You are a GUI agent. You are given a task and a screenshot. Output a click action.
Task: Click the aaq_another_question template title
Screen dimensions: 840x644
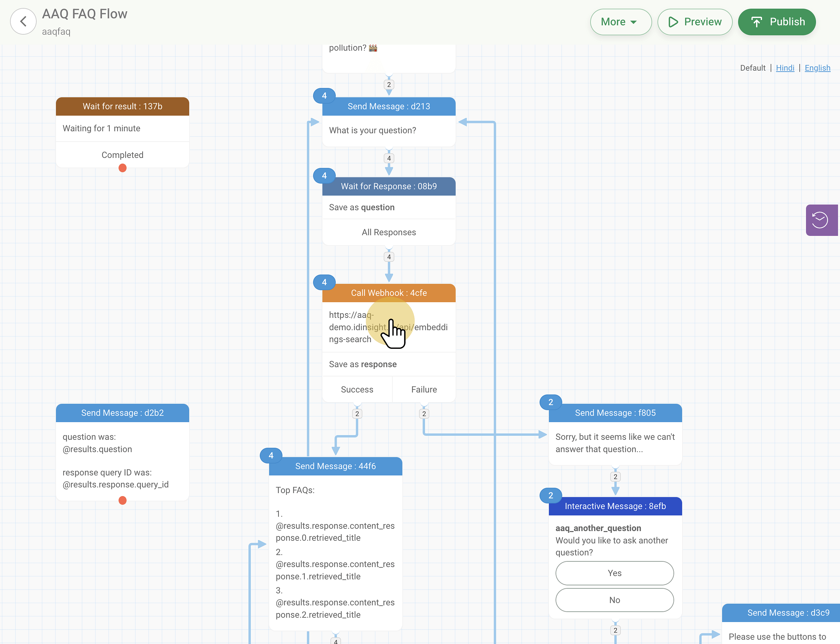[x=598, y=528]
